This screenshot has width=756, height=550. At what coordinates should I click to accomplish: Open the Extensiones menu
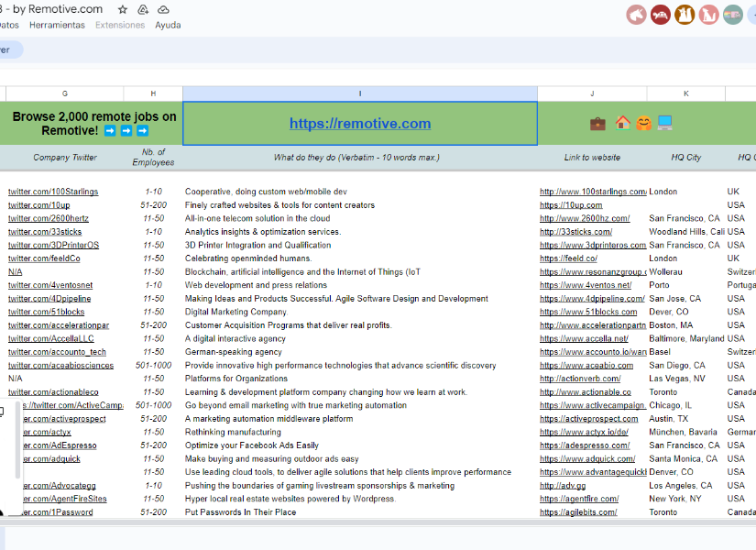[x=120, y=25]
